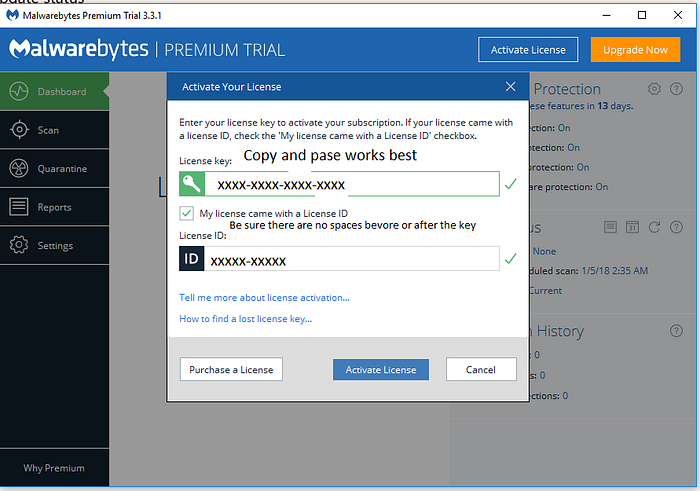This screenshot has width=700, height=491.
Task: Open the Settings section in sidebar
Action: click(54, 246)
